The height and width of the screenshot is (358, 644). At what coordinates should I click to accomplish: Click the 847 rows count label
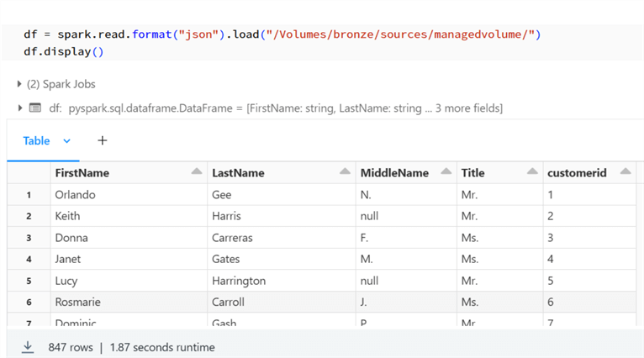point(71,347)
